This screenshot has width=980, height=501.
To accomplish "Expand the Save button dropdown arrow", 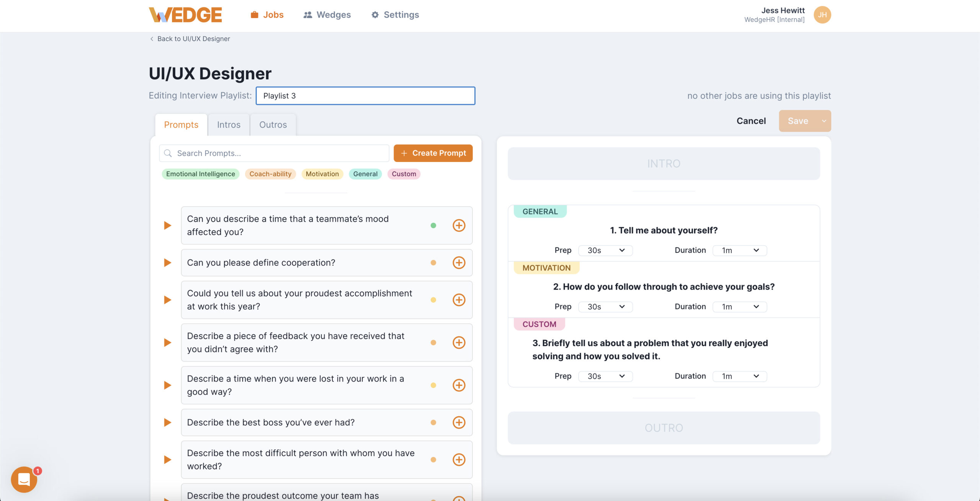I will tap(824, 121).
